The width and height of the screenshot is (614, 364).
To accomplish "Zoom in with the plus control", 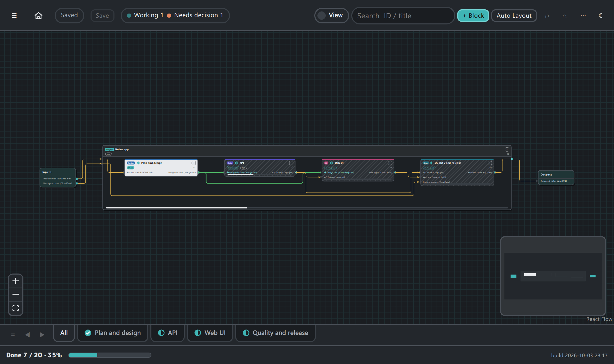I will (x=16, y=281).
